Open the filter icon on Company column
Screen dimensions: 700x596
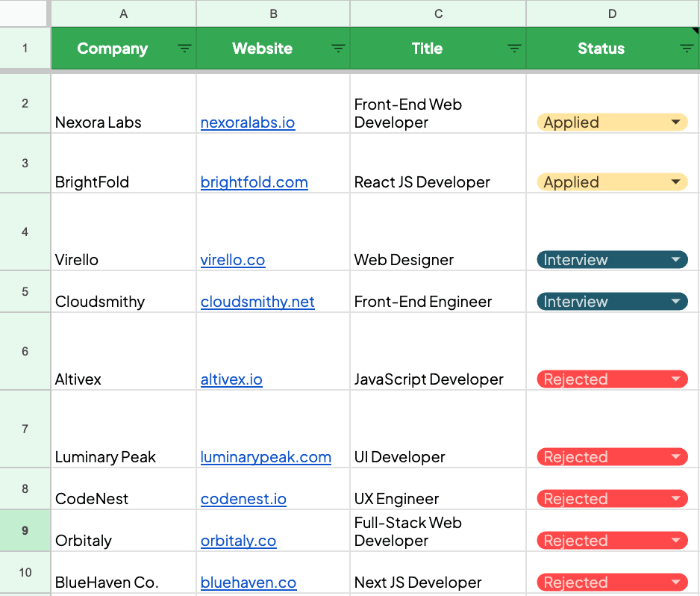(184, 48)
